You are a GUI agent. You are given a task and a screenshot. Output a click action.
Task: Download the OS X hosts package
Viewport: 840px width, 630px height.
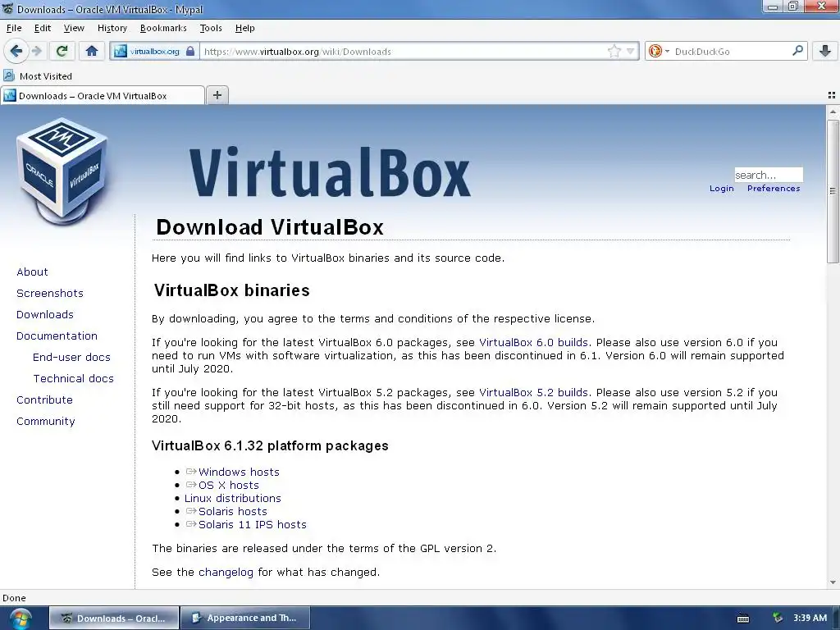[229, 486]
